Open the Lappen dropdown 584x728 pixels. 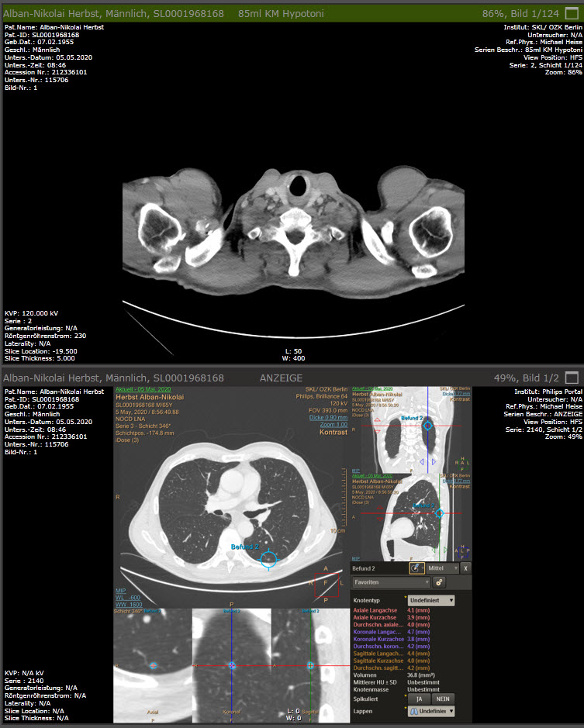[x=431, y=711]
